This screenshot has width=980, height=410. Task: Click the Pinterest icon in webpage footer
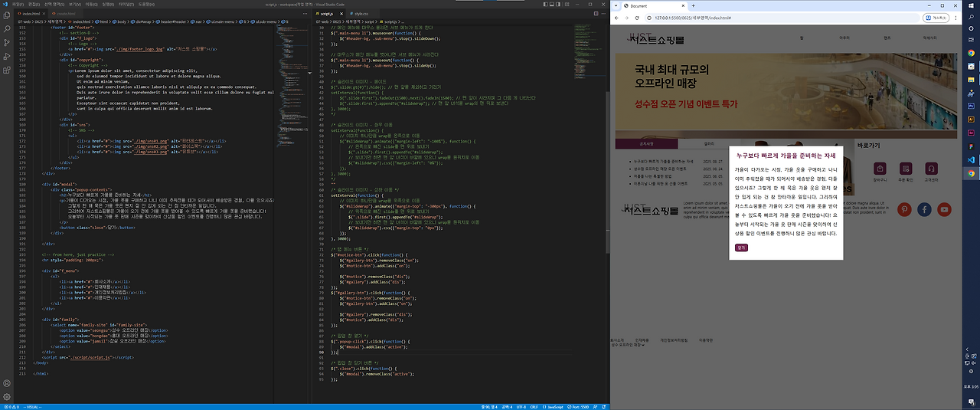point(904,210)
